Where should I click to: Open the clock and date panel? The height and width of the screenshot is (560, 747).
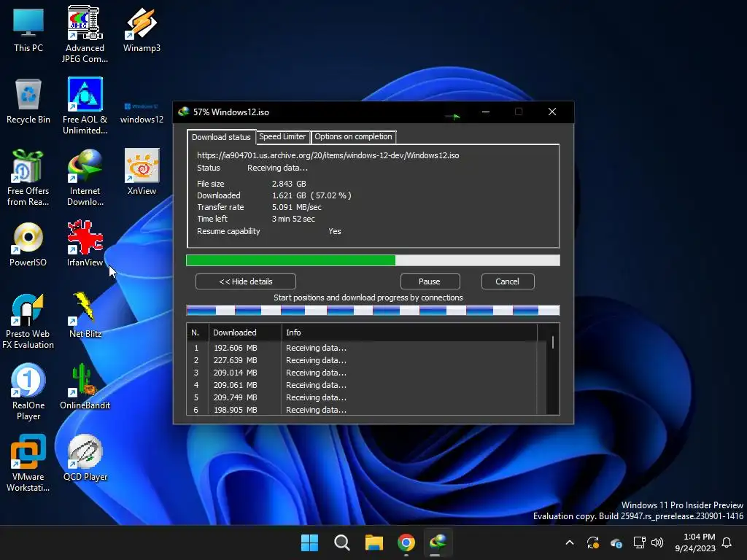(x=695, y=542)
